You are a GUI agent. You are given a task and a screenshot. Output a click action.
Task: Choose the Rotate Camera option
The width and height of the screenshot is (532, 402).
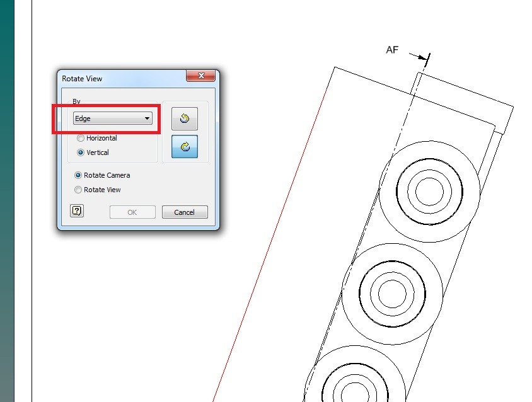click(78, 175)
